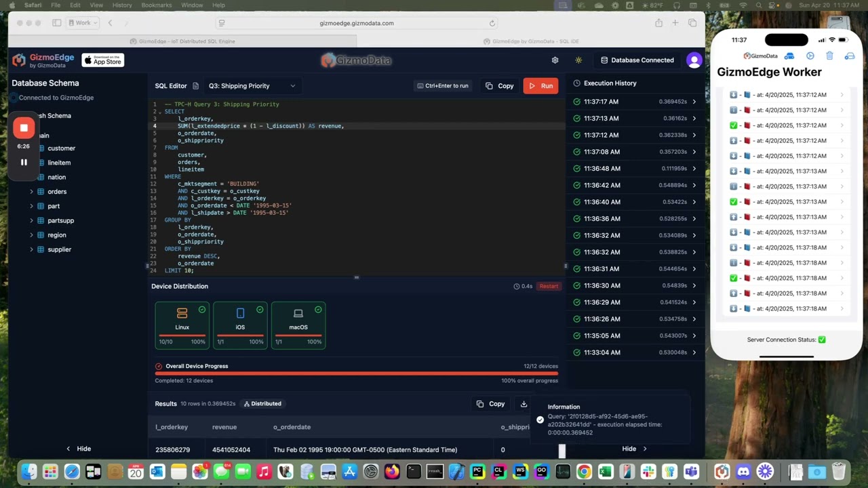
Task: Copy the query results
Action: click(x=491, y=404)
